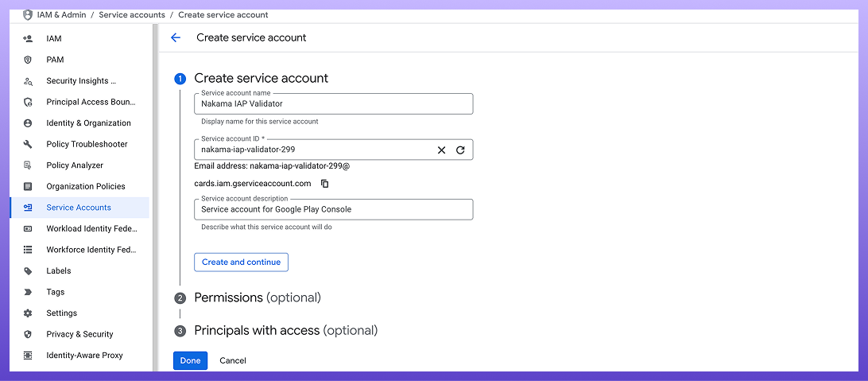
Task: Select Service Accounts in the sidebar
Action: (x=79, y=207)
